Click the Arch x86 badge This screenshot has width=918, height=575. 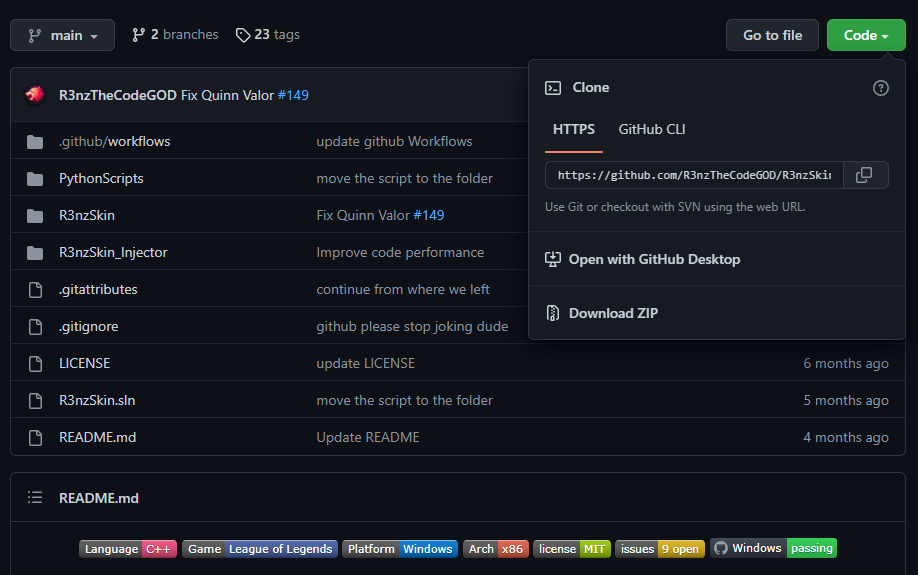coord(496,549)
